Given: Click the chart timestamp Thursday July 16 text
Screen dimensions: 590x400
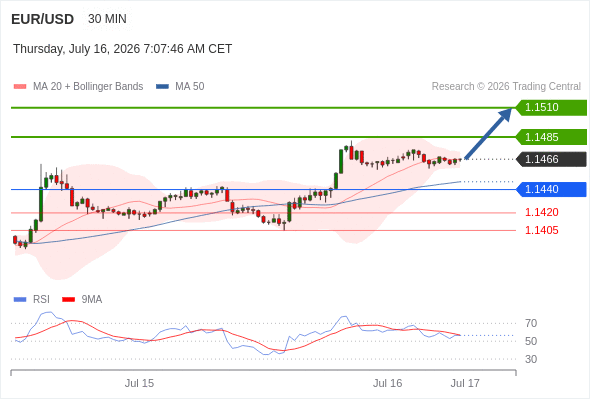Looking at the screenshot, I should pos(122,49).
